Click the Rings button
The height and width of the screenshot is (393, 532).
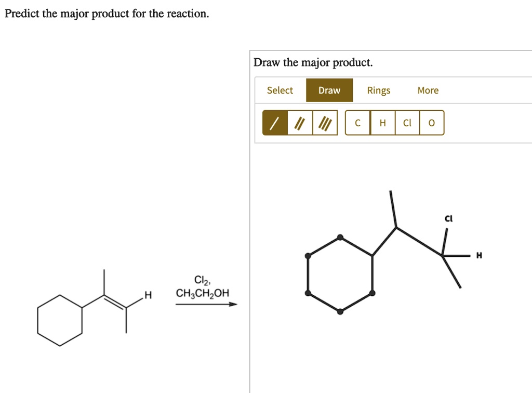[378, 90]
